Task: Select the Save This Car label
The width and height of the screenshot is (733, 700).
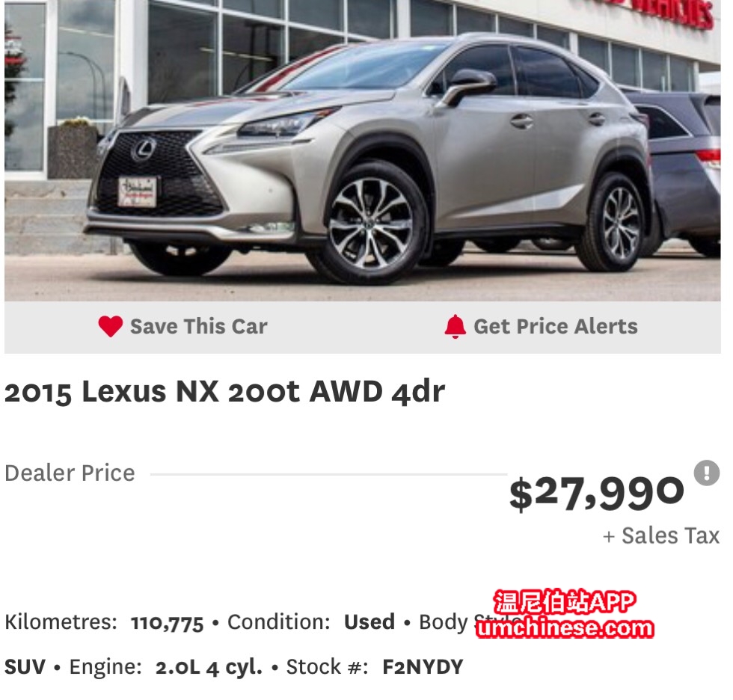Action: (x=199, y=326)
